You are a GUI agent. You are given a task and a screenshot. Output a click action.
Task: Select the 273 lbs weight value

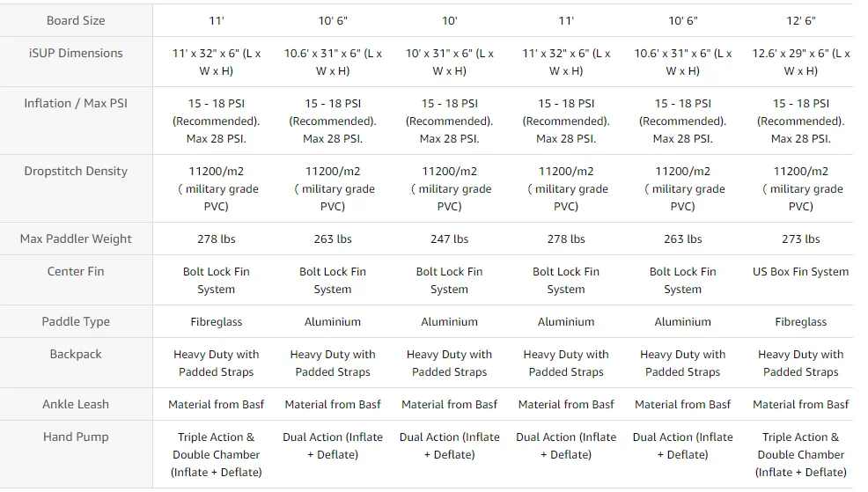[x=800, y=239]
